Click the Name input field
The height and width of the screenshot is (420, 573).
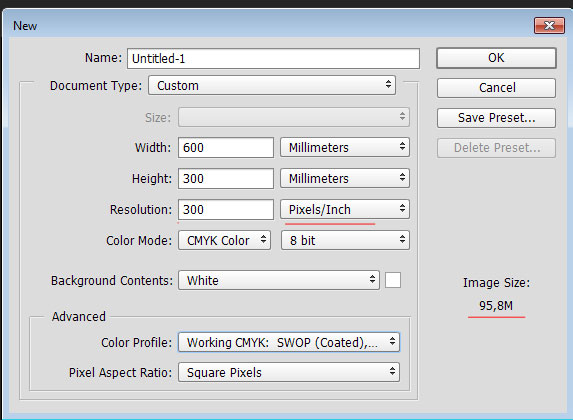273,58
